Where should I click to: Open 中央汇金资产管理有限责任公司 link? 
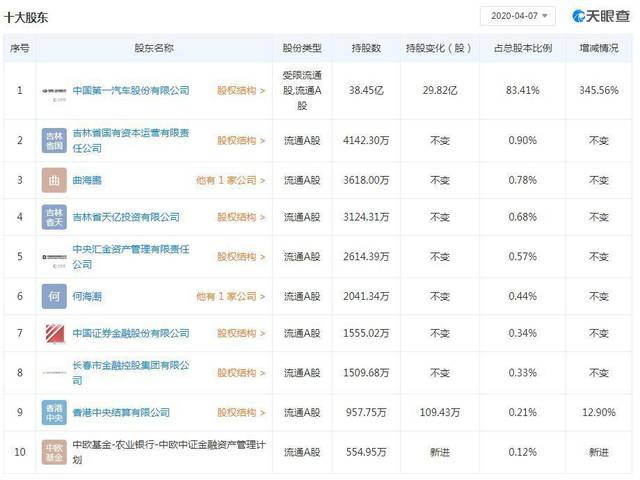click(x=131, y=257)
